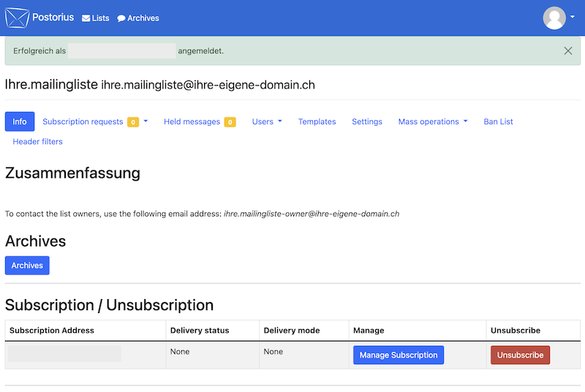Click the Manage column header
The height and width of the screenshot is (392, 585).
click(x=369, y=331)
